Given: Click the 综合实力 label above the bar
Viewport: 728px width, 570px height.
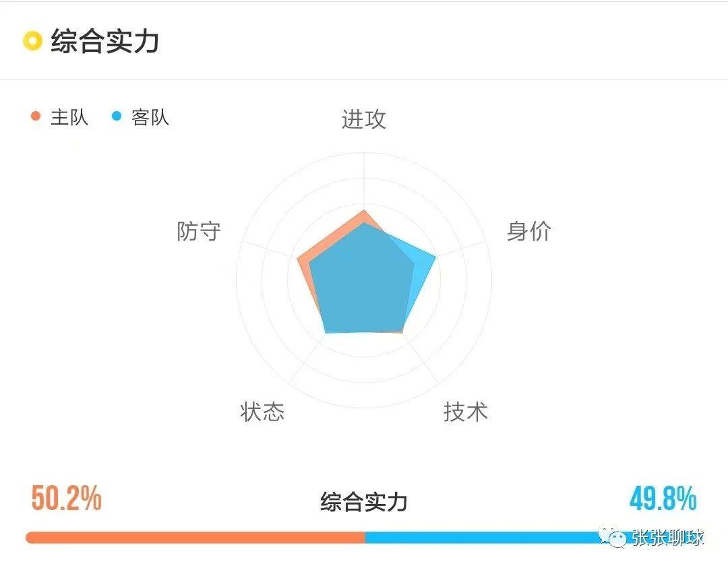Looking at the screenshot, I should [x=364, y=502].
